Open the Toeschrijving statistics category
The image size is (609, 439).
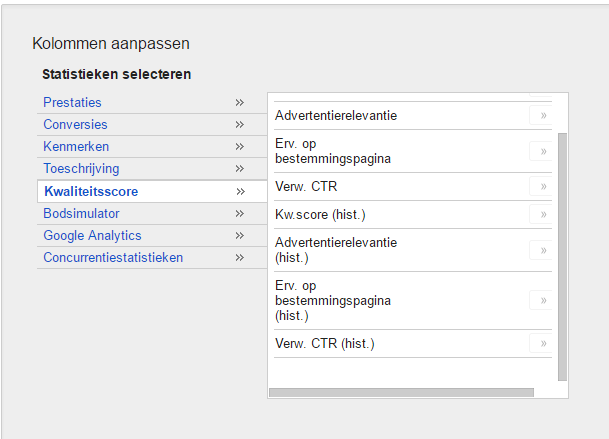click(x=81, y=169)
